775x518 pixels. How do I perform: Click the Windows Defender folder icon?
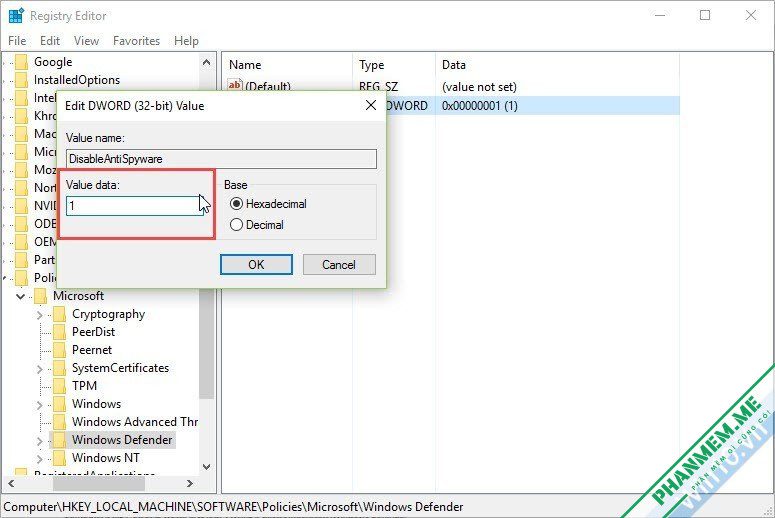click(x=59, y=440)
